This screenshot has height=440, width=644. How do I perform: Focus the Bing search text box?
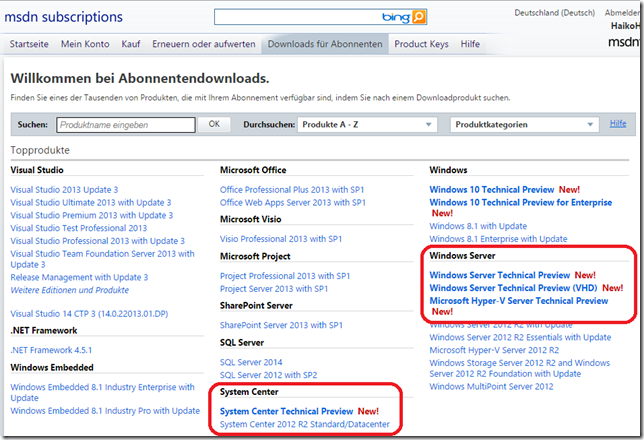(297, 17)
